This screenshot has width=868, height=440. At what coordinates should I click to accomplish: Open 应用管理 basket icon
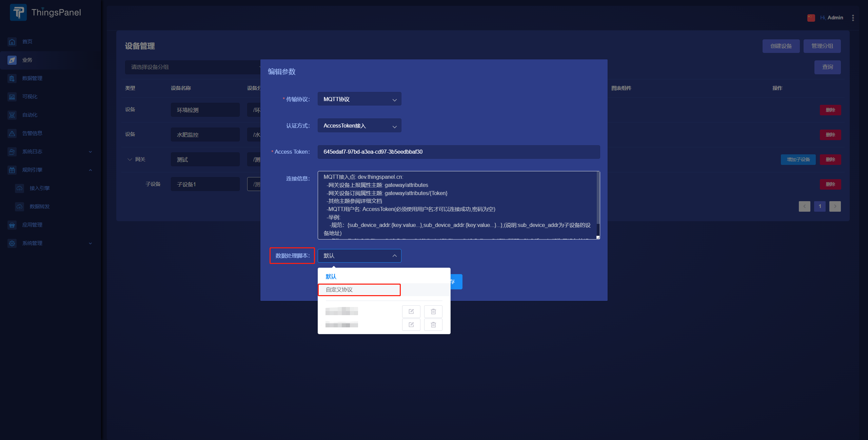(x=12, y=225)
